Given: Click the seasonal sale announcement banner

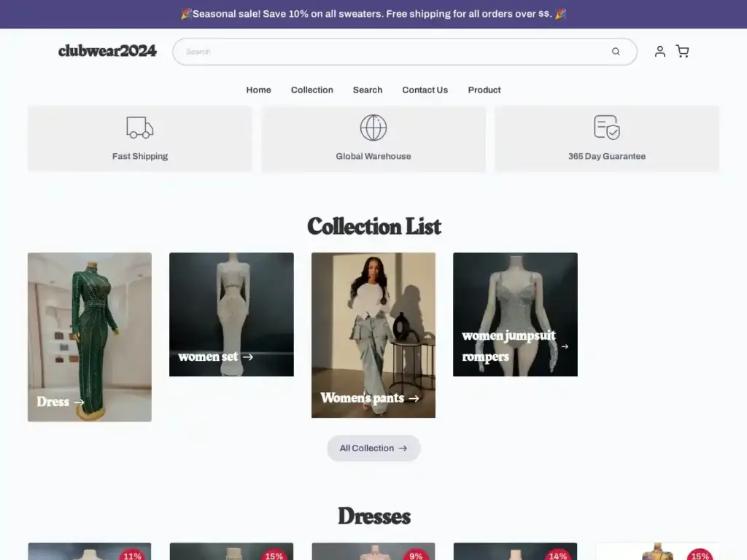Looking at the screenshot, I should pyautogui.click(x=373, y=14).
